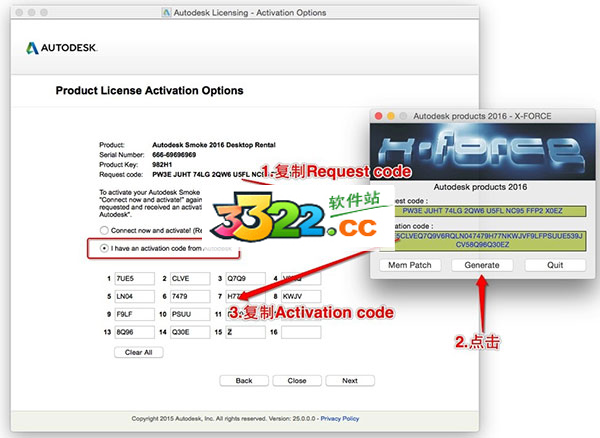The image size is (600, 438).
Task: Minimize the X-FORCE window with yellow button
Action: coord(391,116)
